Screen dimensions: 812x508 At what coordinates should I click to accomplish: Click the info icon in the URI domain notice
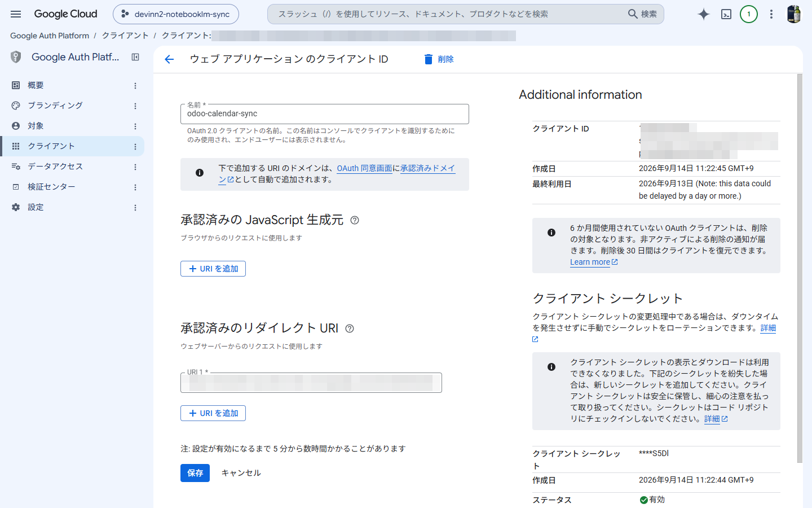point(200,173)
